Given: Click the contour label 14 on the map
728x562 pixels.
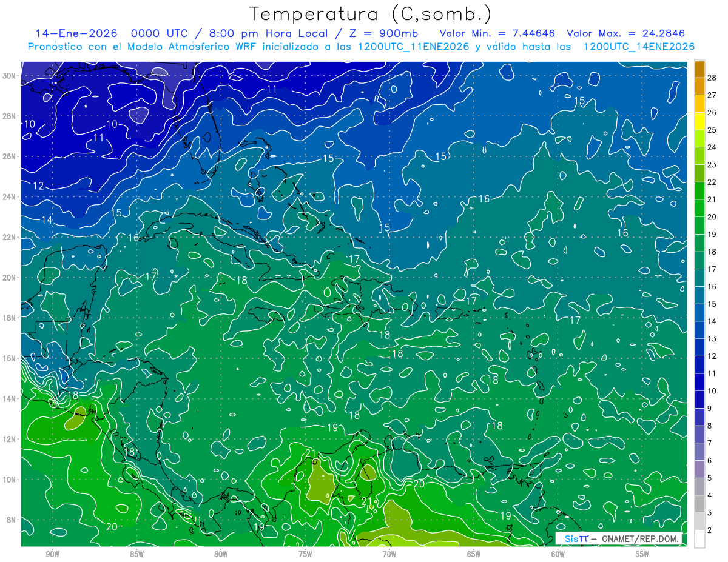Looking at the screenshot, I should pos(47,220).
